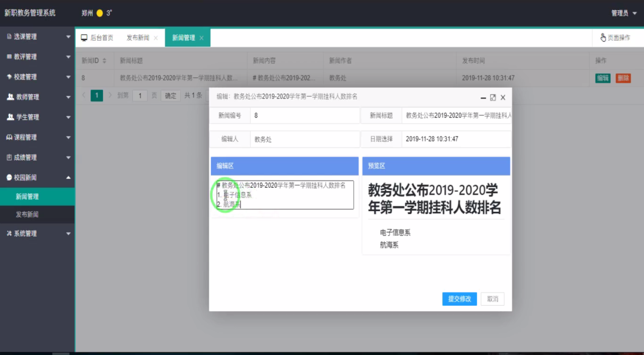Select 发布新闻 in sidebar submenu
The height and width of the screenshot is (355, 644).
(27, 214)
